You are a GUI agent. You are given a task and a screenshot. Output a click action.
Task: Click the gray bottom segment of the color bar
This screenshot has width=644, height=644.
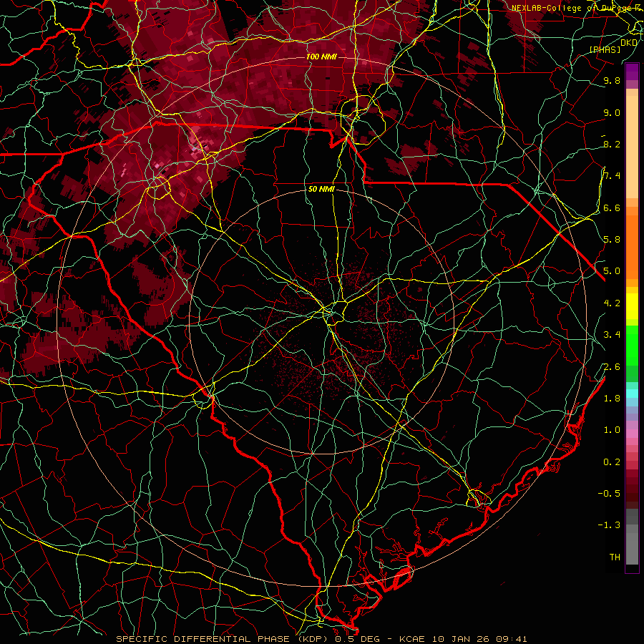coord(632,545)
